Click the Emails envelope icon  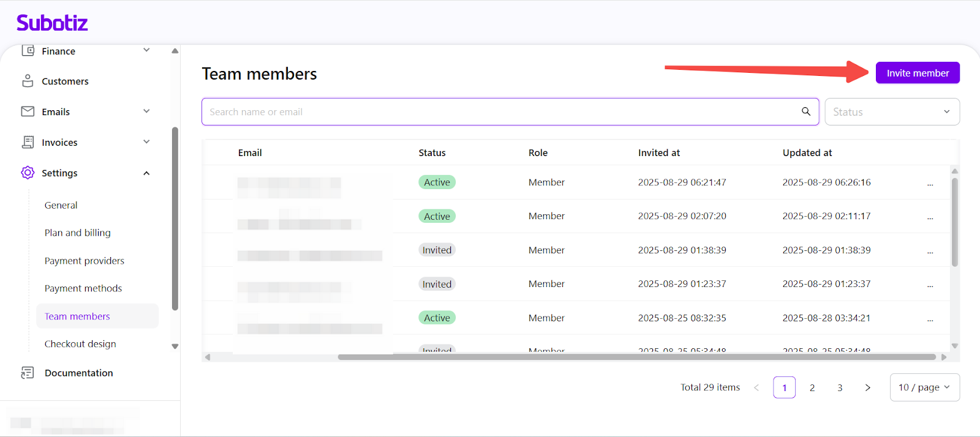[28, 111]
